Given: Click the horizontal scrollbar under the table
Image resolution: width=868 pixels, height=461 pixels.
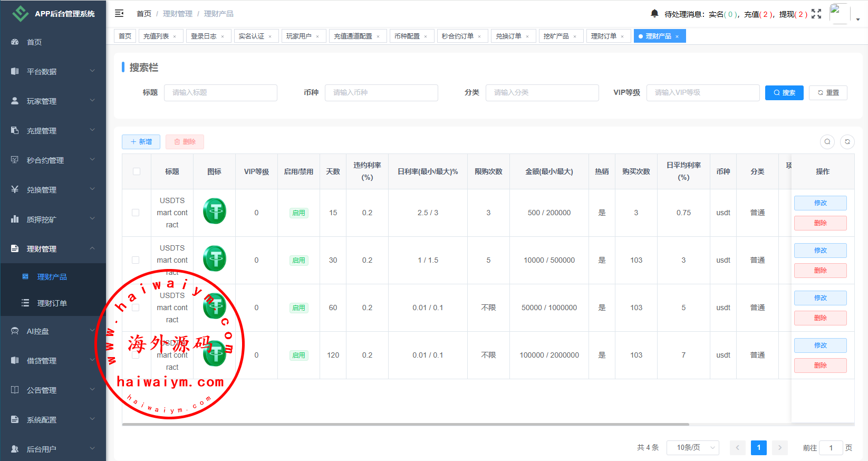Looking at the screenshot, I should [x=406, y=424].
